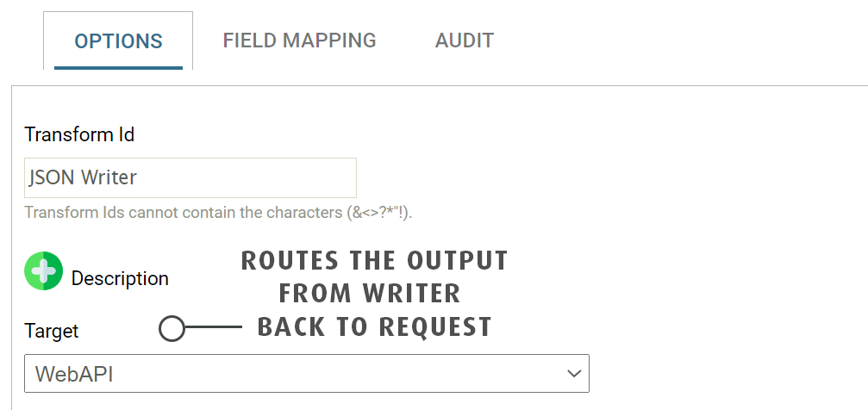The height and width of the screenshot is (410, 868).
Task: Click the white cross inside the green circle
Action: pyautogui.click(x=44, y=270)
